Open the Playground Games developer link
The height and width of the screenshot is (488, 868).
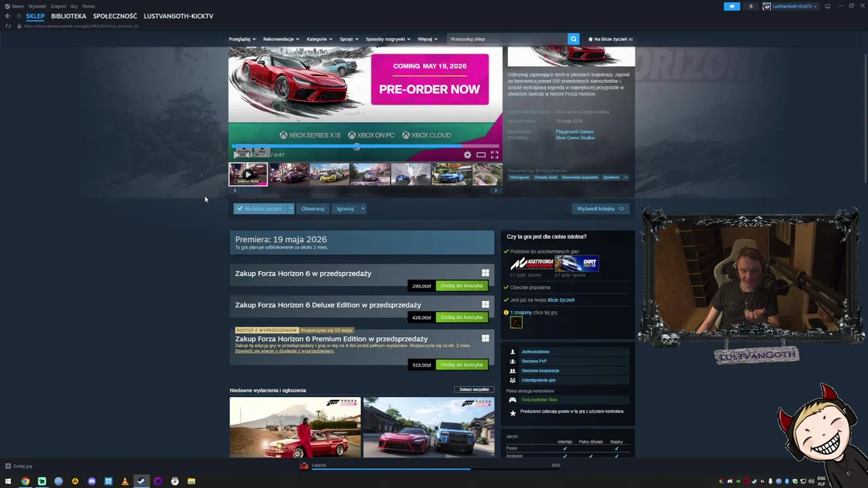(x=574, y=131)
